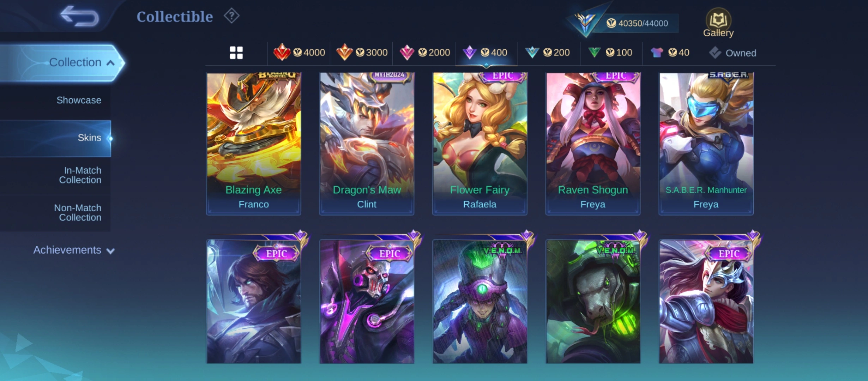Select the 200-point blue gem tier
Image resolution: width=868 pixels, height=381 pixels.
(x=548, y=53)
